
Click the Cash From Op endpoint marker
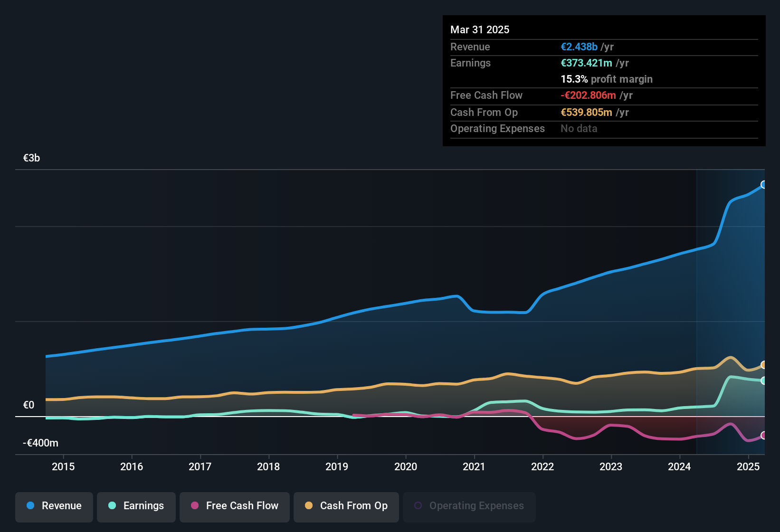(x=763, y=365)
